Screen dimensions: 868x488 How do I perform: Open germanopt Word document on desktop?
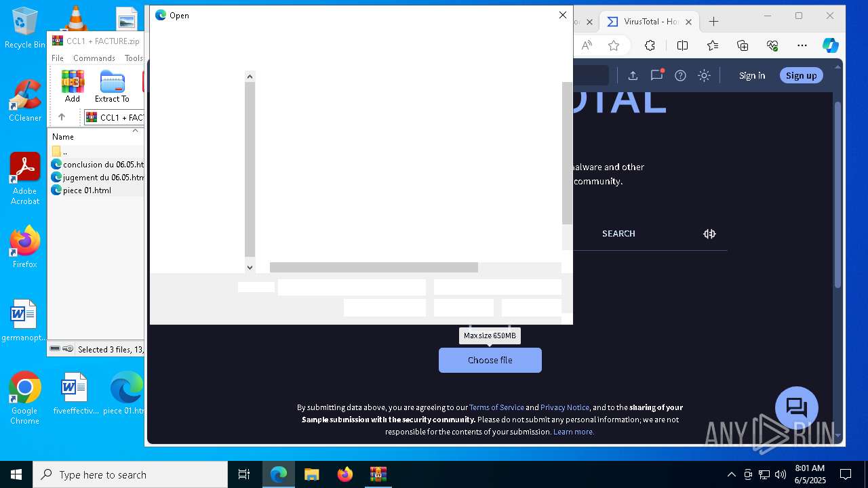coord(24,321)
